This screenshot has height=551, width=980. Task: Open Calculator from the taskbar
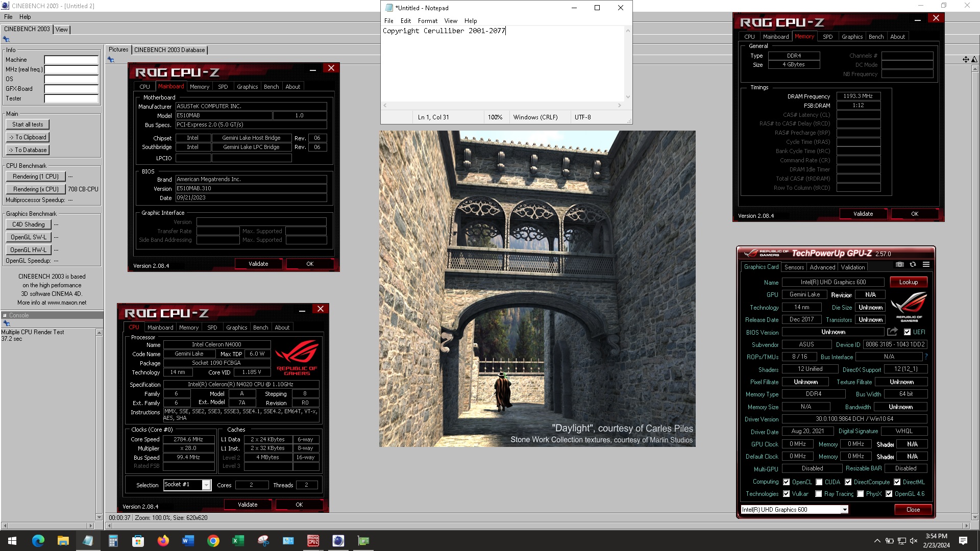pyautogui.click(x=113, y=541)
